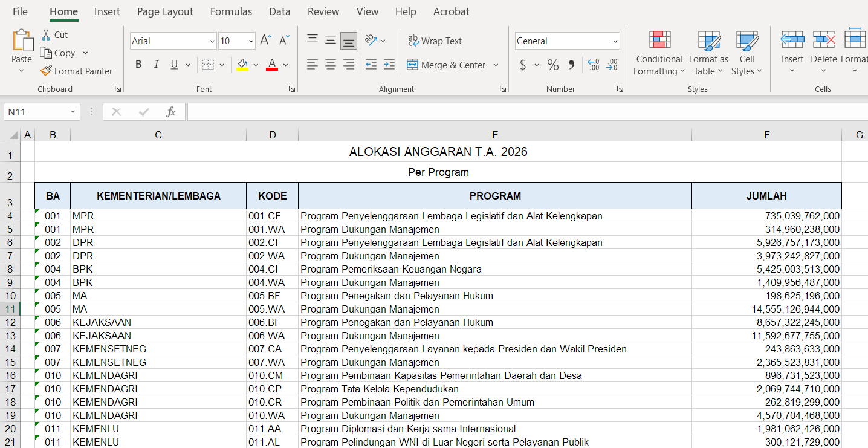Click the Comma Style formatting icon
The height and width of the screenshot is (448, 868).
click(x=571, y=65)
